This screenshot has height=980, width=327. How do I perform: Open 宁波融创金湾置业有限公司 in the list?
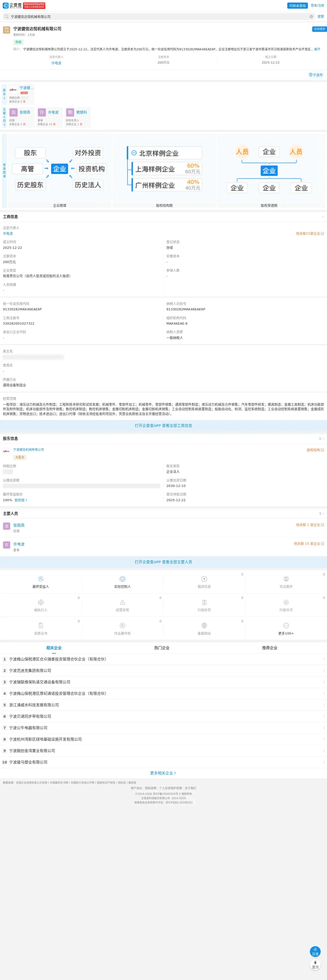(163, 751)
